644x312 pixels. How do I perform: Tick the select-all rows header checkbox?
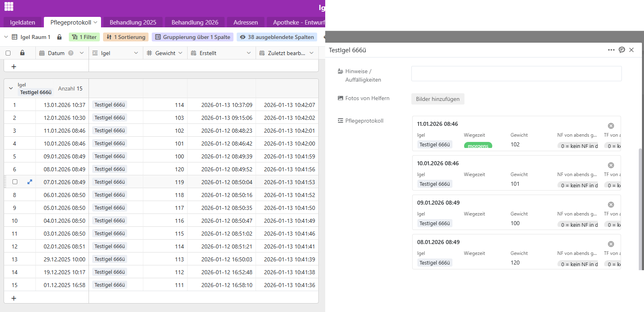point(8,53)
